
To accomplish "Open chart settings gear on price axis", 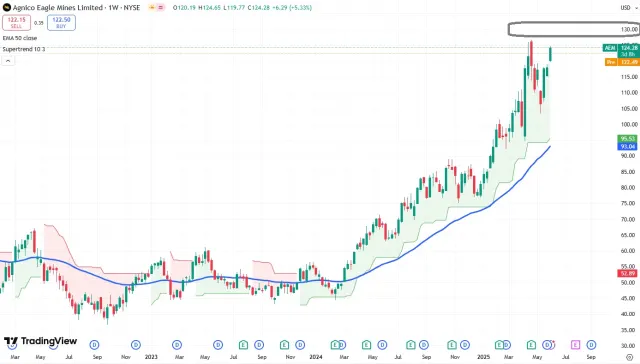I will coord(630,357).
